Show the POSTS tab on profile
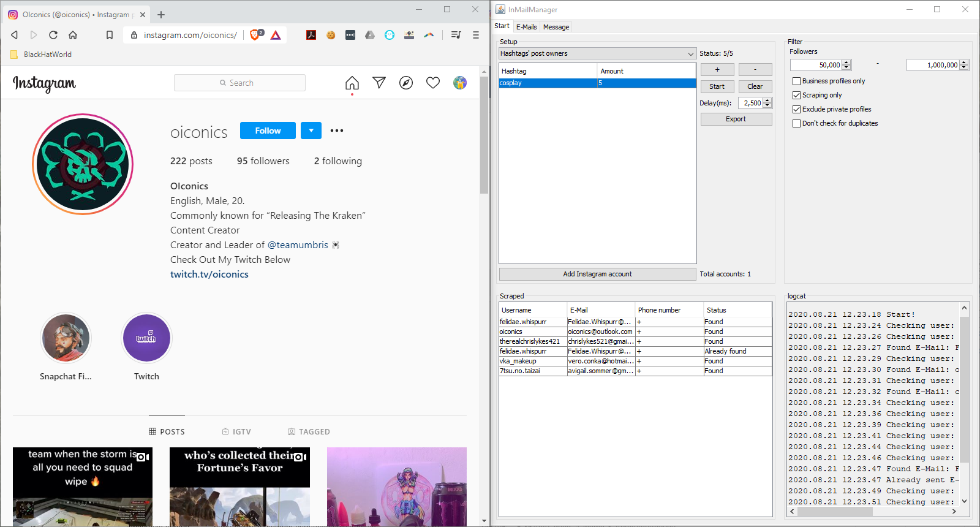 pos(167,431)
